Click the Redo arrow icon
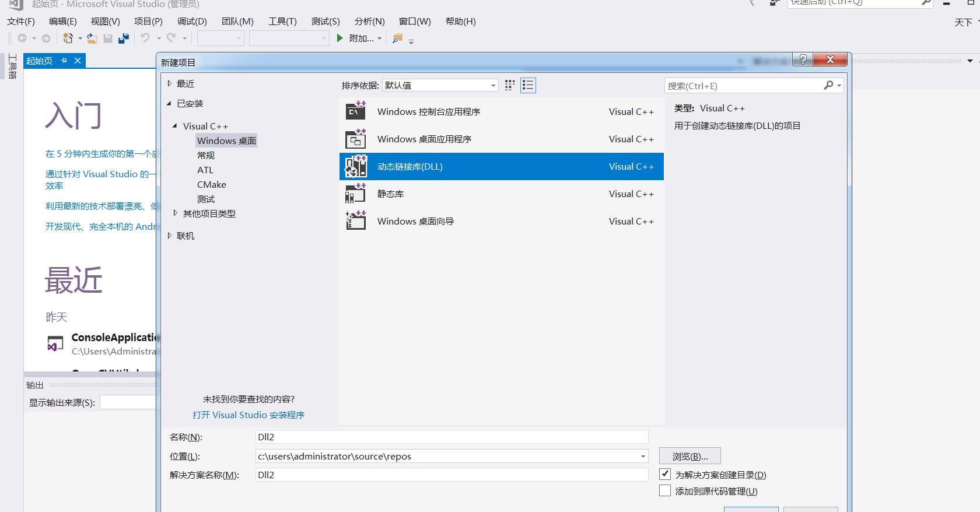Image resolution: width=980 pixels, height=512 pixels. [x=171, y=38]
